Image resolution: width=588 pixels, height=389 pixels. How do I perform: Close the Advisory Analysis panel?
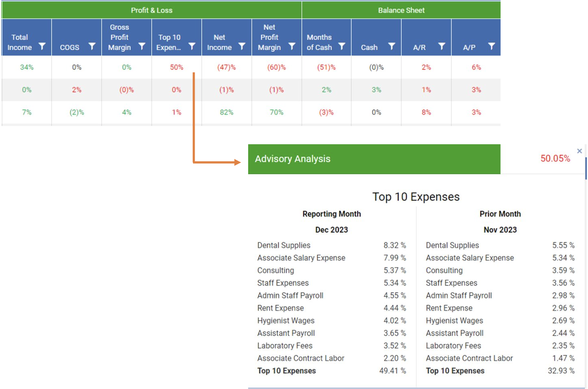580,151
